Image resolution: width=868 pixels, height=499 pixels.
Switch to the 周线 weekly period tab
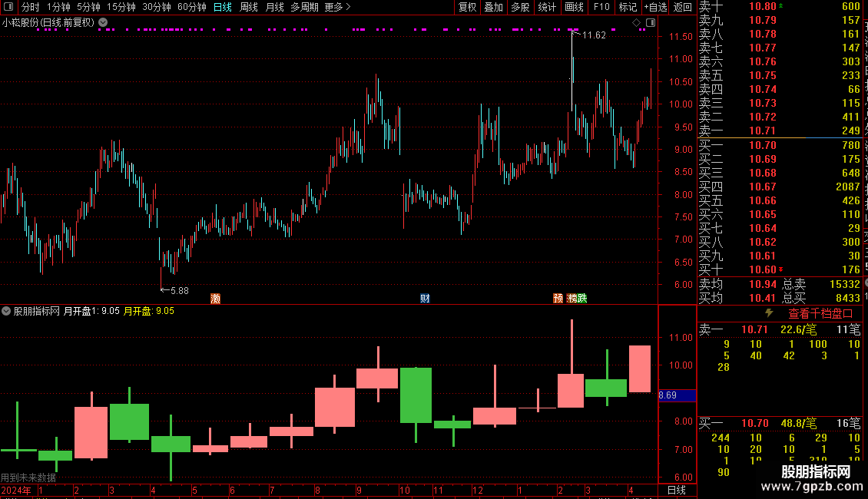[249, 7]
